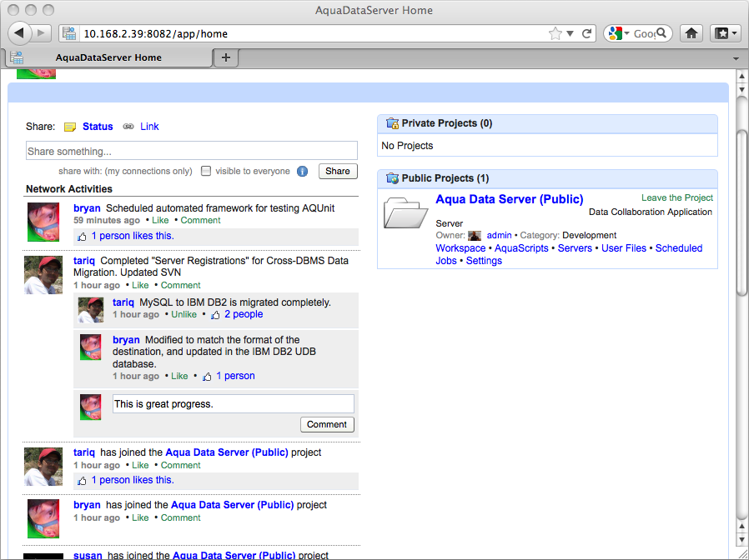Reload the page with the refresh icon
This screenshot has height=560, width=749.
pos(586,33)
